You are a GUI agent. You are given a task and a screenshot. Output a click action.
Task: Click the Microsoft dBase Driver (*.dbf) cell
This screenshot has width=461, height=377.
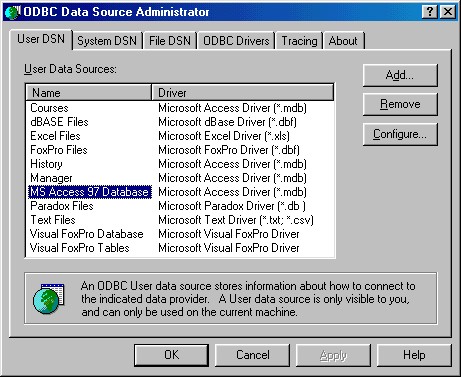[x=227, y=122]
